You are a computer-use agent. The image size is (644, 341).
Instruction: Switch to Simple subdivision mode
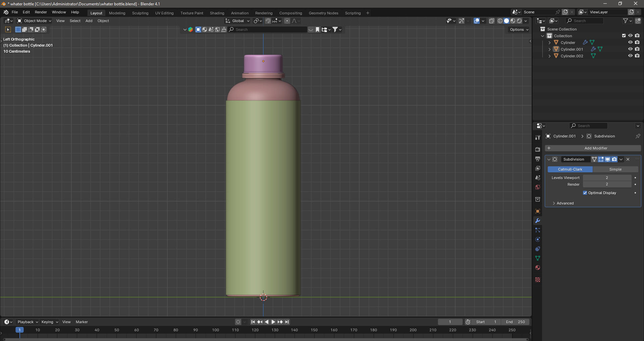(616, 169)
